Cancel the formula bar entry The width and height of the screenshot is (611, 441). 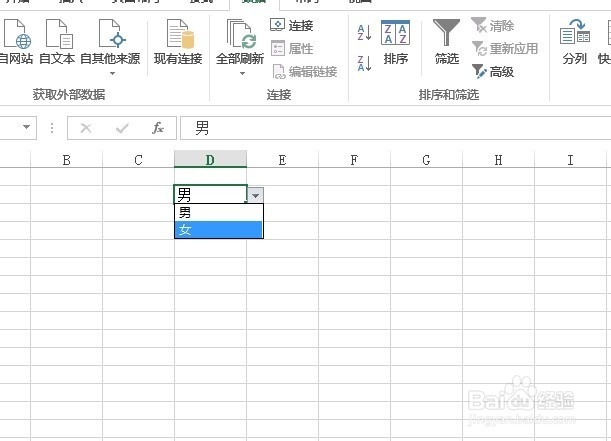86,128
